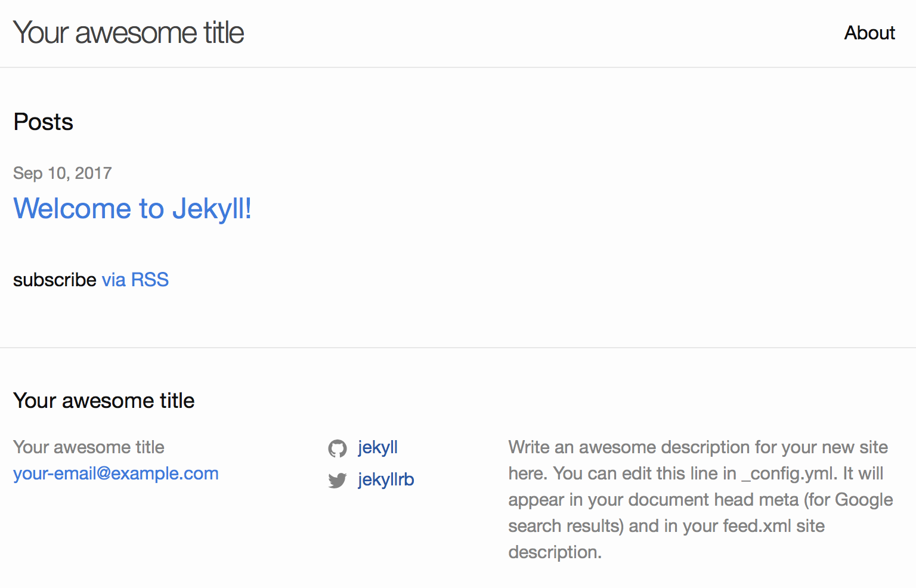Click the word subscribe before RSS link
The image size is (916, 588).
click(55, 280)
